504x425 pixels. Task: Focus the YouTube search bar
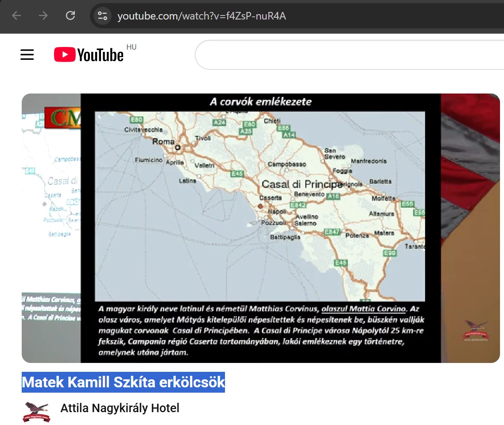tap(350, 54)
